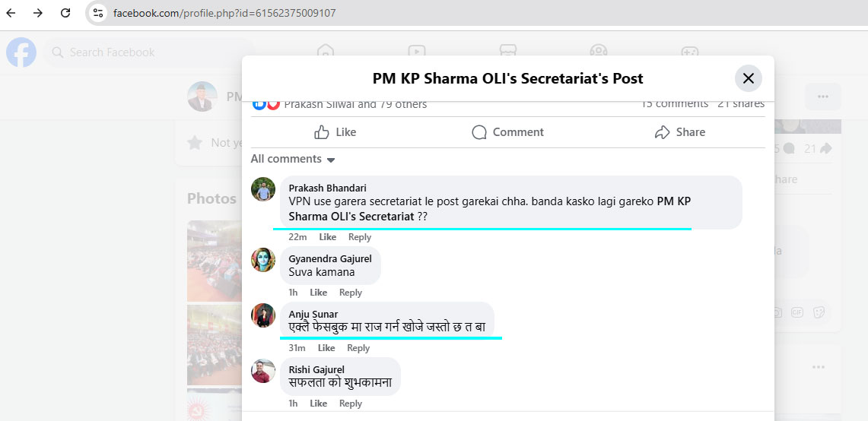Click the address bar URL
Screen dimensions: 868x421
tap(224, 13)
